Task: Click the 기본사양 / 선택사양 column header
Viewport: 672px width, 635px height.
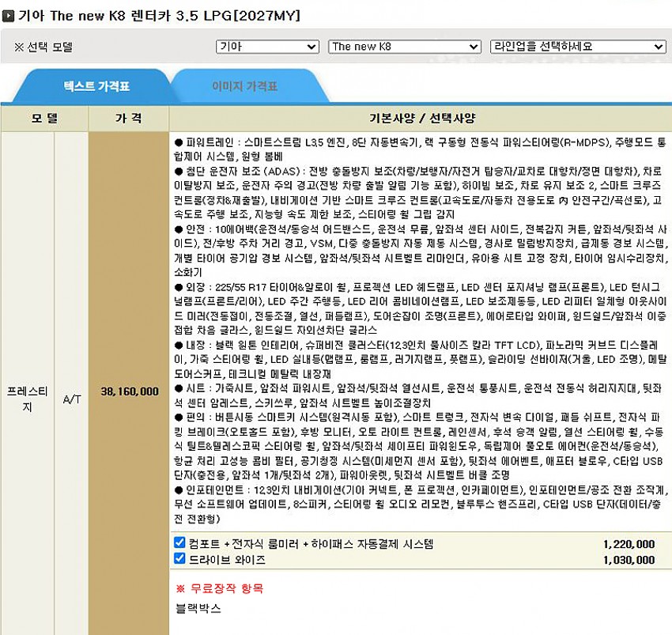Action: coord(422,118)
